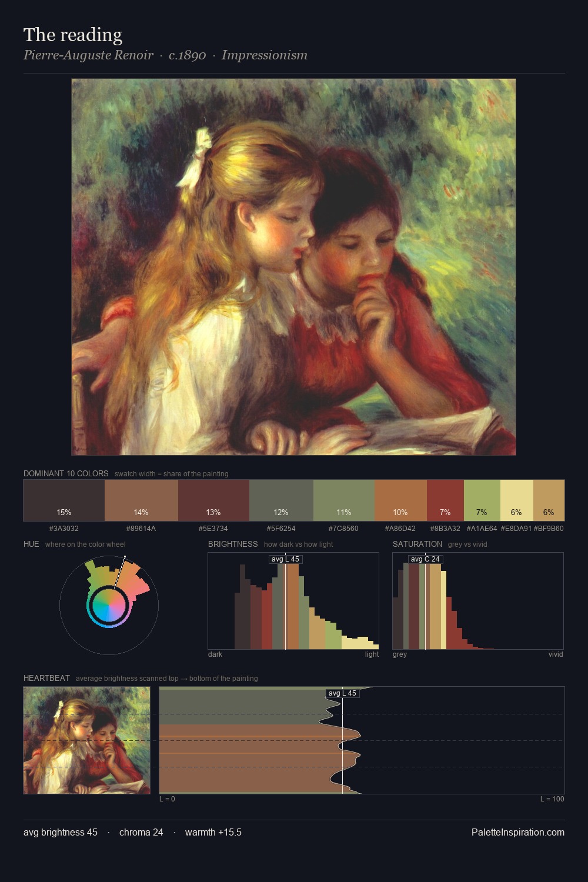Click the 'BRIGHTNESS' section heading
Image resolution: width=588 pixels, height=882 pixels.
(233, 544)
